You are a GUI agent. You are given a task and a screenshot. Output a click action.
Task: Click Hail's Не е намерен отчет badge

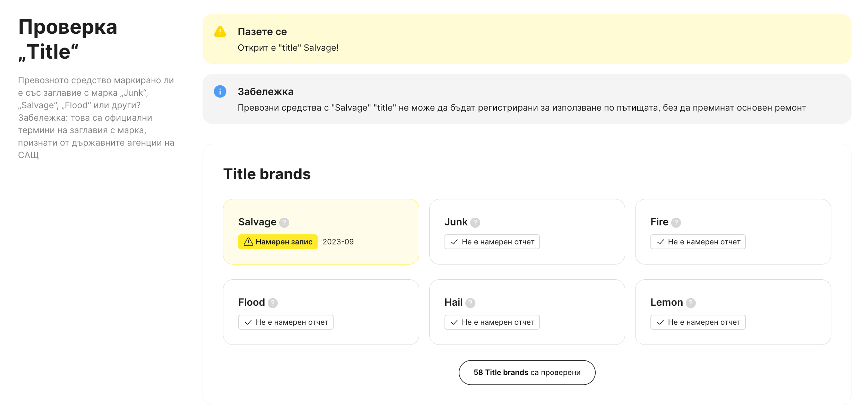[492, 322]
